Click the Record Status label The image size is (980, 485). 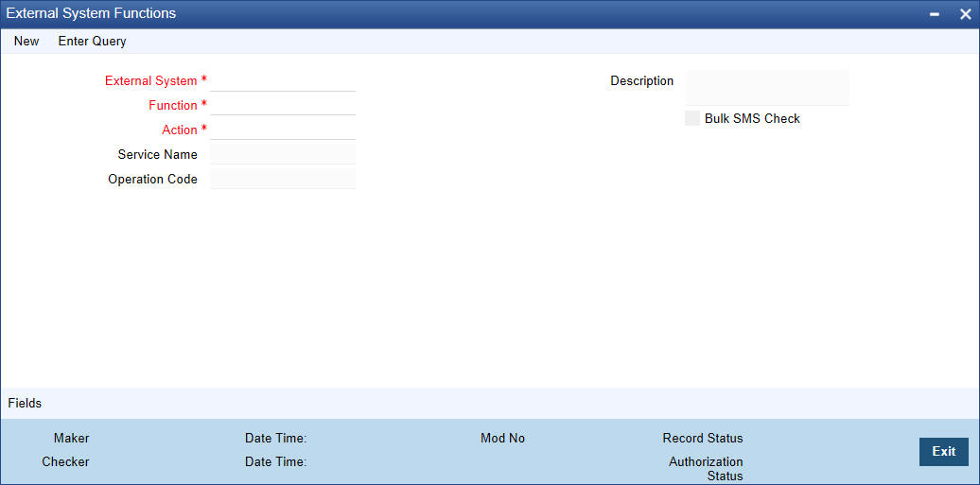coord(703,438)
